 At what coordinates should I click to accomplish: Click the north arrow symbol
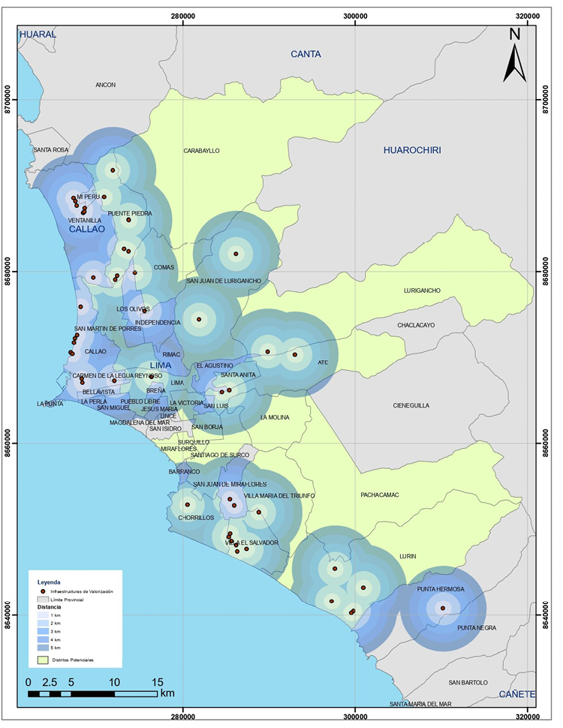point(514,55)
